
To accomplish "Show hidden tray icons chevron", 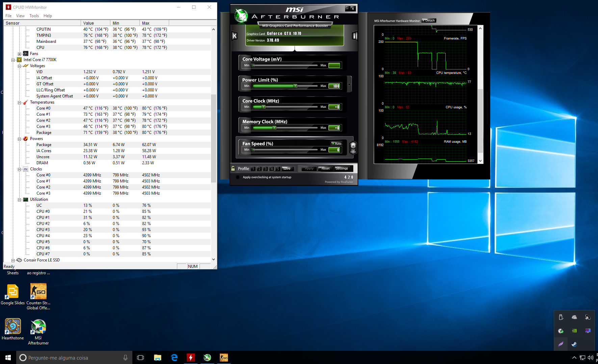I will click(x=574, y=358).
